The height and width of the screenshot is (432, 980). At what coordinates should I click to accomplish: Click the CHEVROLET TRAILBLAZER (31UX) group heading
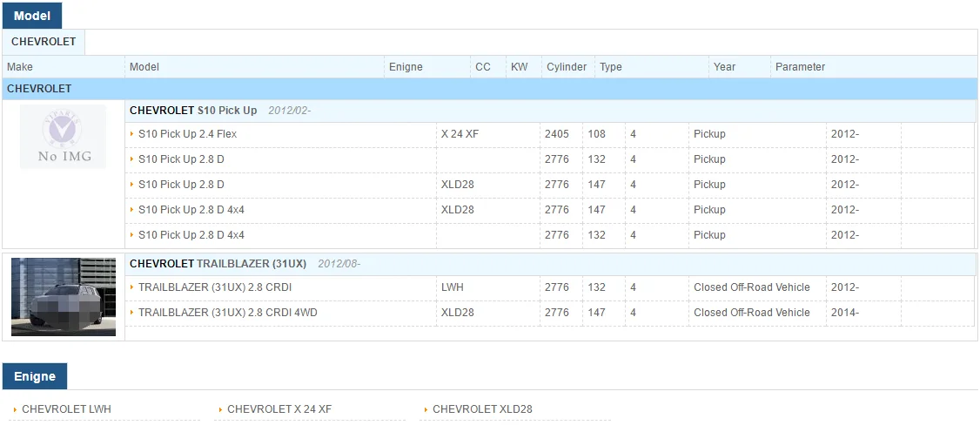point(218,264)
